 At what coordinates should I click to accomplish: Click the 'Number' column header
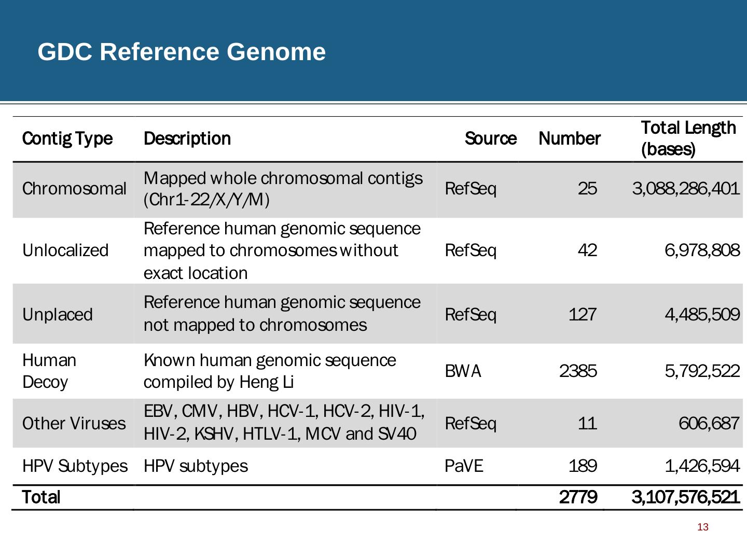(x=569, y=138)
